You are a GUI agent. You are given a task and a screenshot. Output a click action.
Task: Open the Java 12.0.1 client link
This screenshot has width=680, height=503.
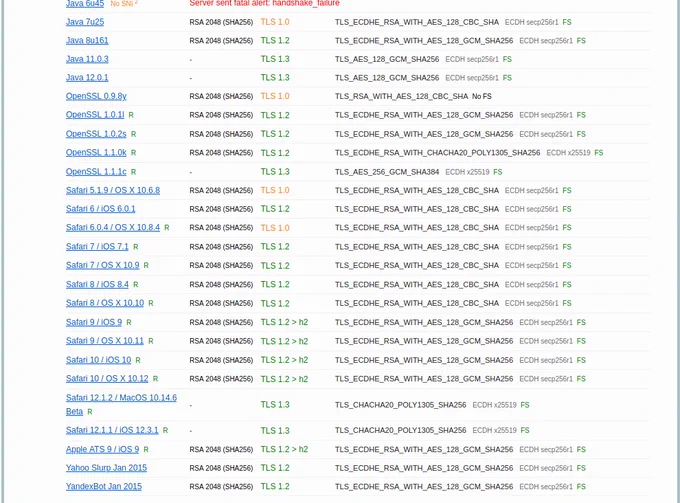[87, 78]
